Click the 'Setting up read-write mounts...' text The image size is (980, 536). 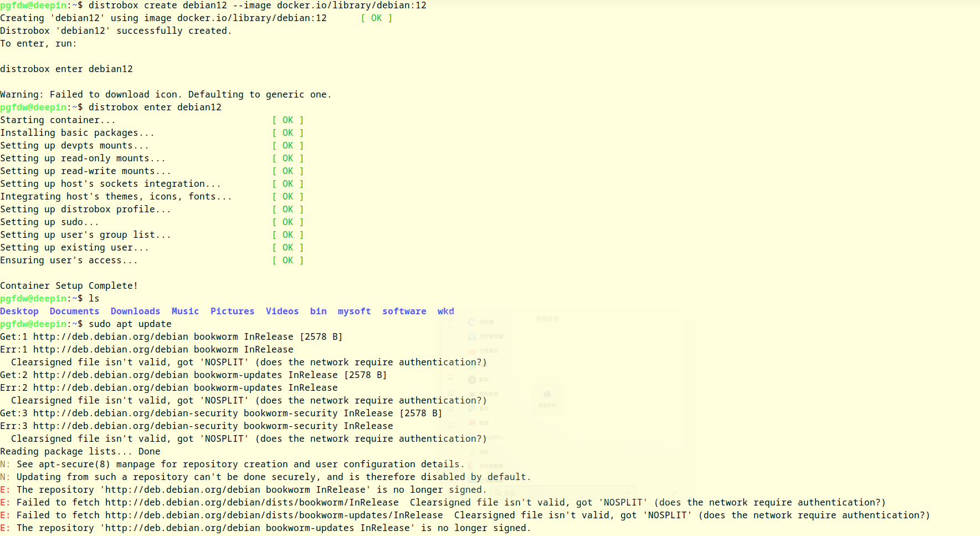click(86, 171)
